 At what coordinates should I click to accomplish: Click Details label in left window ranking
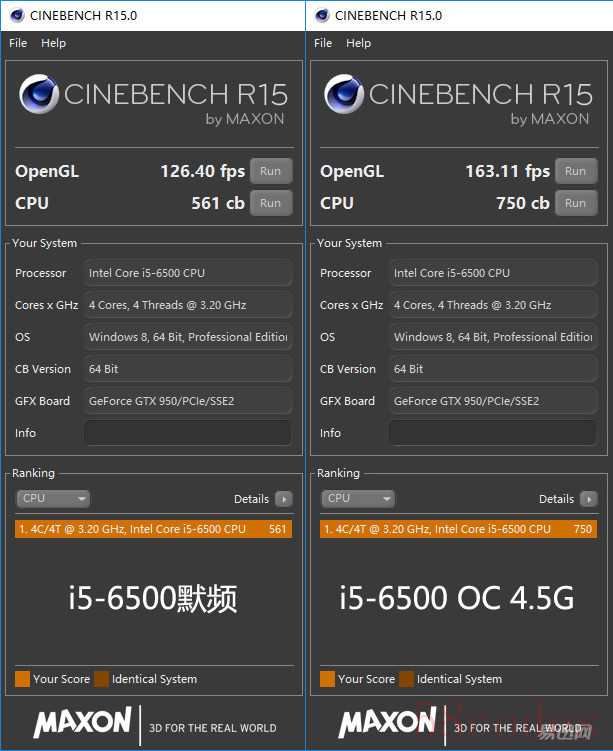251,499
